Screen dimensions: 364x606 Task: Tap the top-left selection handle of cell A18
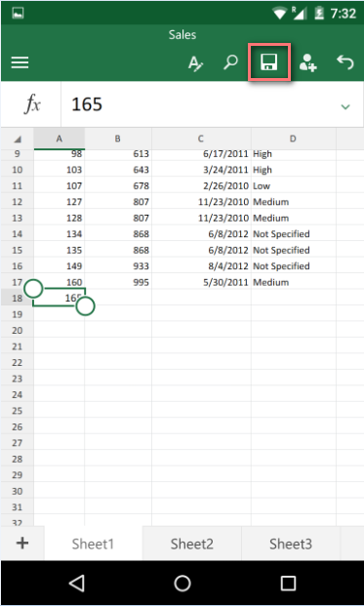(33, 288)
